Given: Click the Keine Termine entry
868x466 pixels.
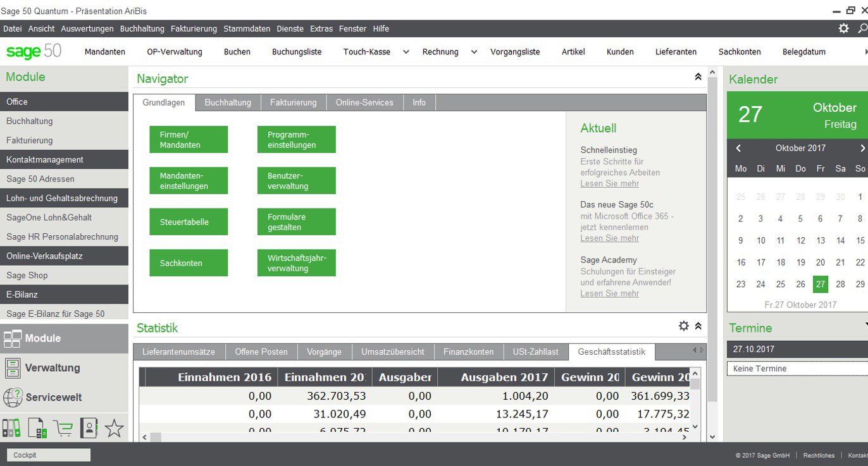Looking at the screenshot, I should [797, 369].
